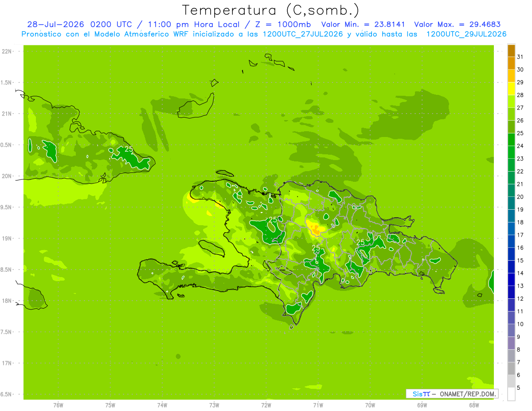Click legend value 20
This screenshot has height=411, width=532.
coord(520,197)
